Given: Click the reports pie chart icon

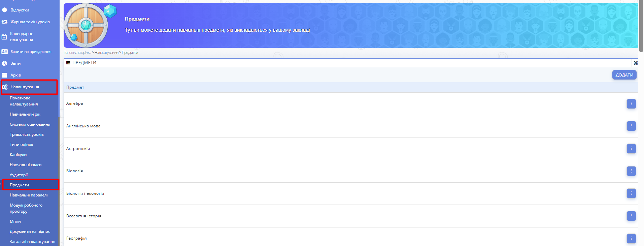Looking at the screenshot, I should pos(4,63).
